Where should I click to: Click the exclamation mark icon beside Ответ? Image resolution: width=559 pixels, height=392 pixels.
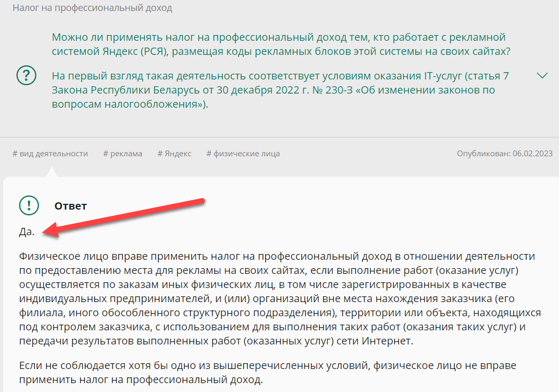coord(29,205)
